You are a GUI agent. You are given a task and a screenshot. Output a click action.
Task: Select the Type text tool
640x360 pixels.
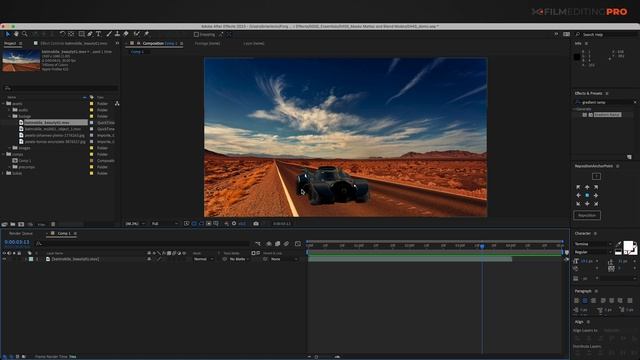[x=98, y=34]
